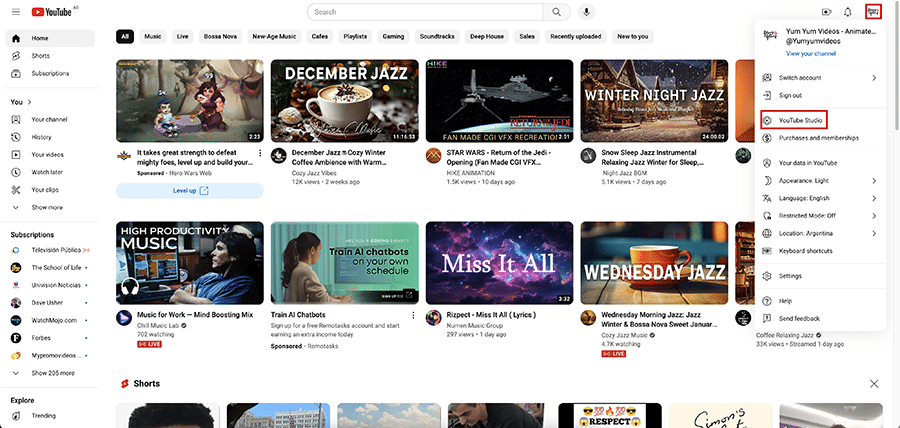Image resolution: width=900 pixels, height=428 pixels.
Task: Click the search magnifier button
Action: pos(556,11)
